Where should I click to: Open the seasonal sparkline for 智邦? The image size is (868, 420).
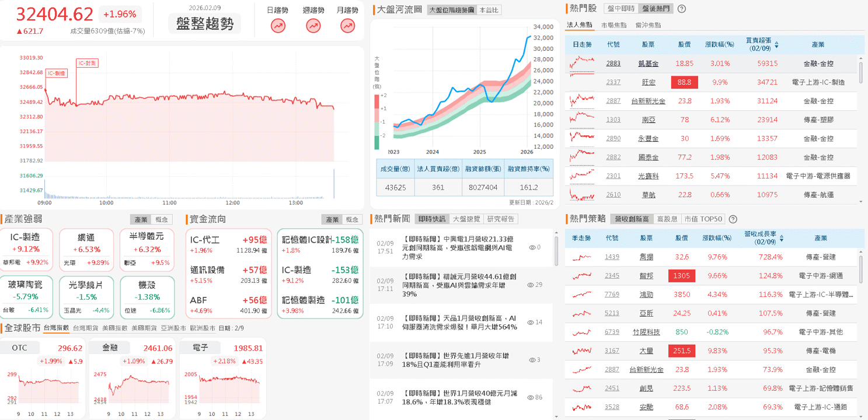click(583, 275)
